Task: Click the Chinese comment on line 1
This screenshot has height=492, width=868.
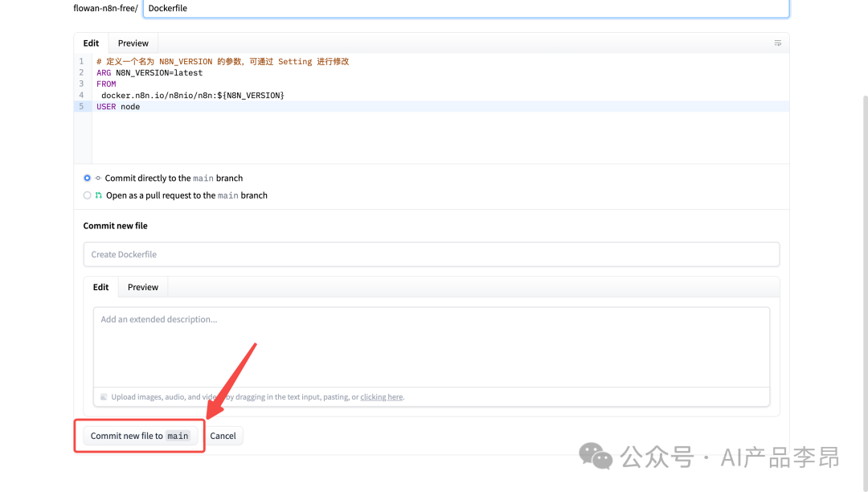Action: 223,61
